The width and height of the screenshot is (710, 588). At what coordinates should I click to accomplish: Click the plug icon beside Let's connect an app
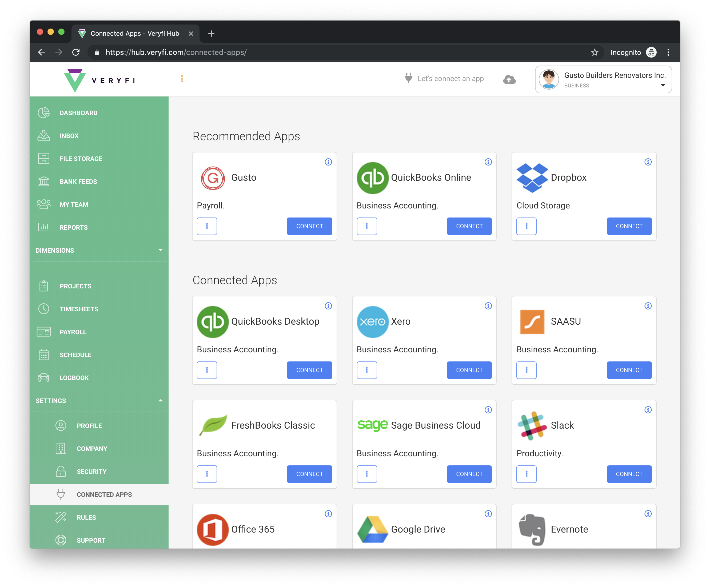(x=408, y=78)
